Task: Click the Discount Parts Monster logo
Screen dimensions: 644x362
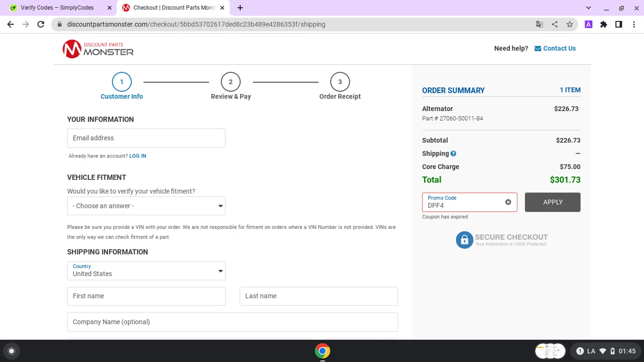Action: click(98, 49)
